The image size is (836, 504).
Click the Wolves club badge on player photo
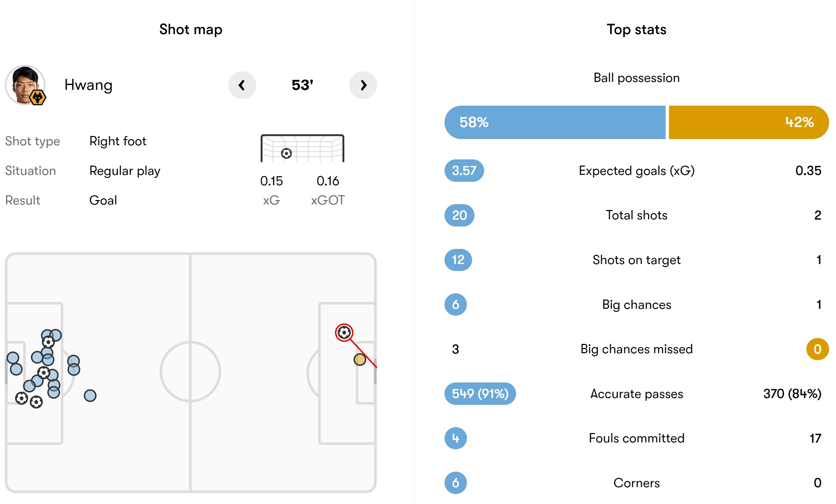(38, 98)
